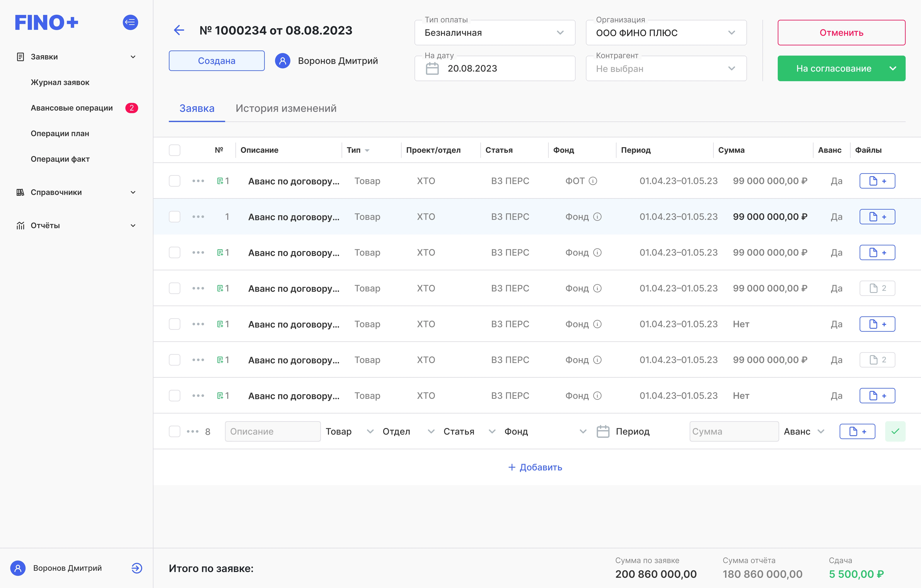Click the logout icon at sidebar bottom
The height and width of the screenshot is (588, 921).
click(x=136, y=568)
